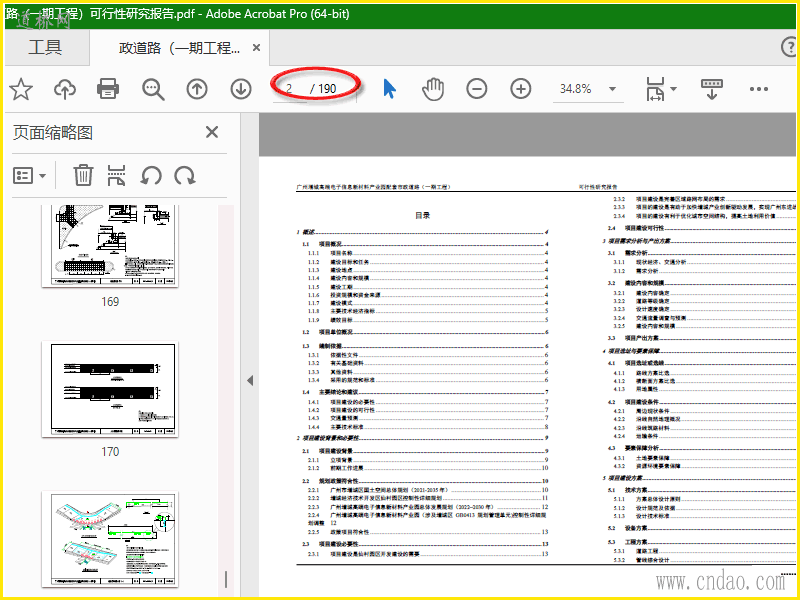Click the 目录 heading in the document

(x=422, y=216)
